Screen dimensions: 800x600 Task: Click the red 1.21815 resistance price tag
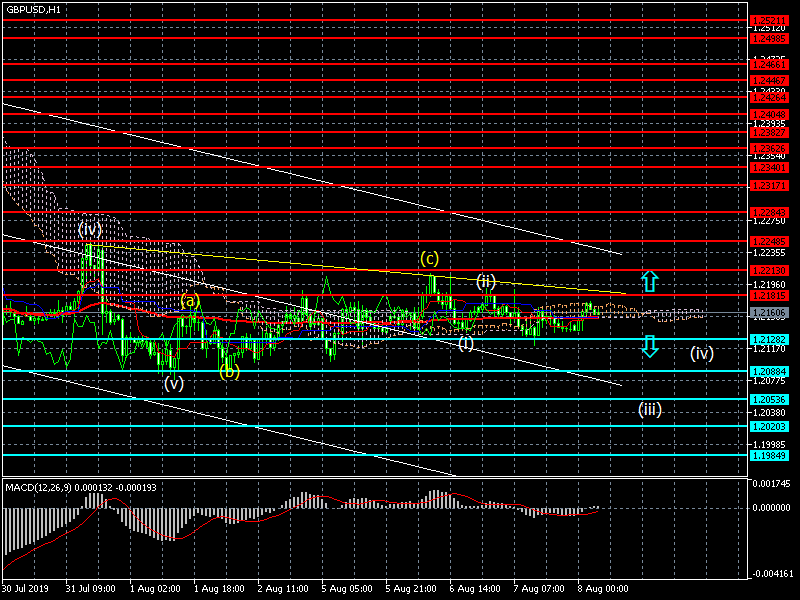[x=770, y=295]
